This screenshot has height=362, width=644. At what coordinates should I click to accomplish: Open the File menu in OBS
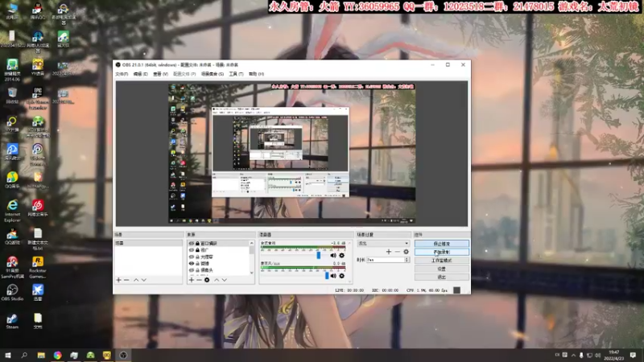[x=122, y=74]
